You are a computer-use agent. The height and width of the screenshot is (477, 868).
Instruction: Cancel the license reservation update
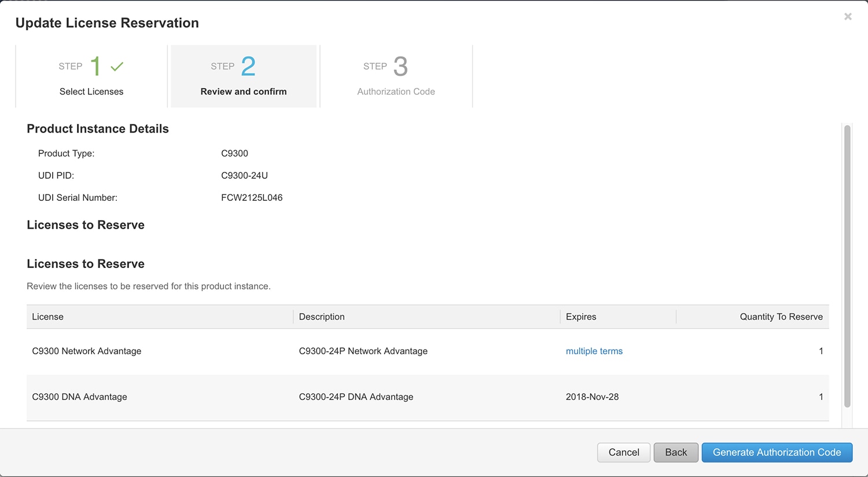624,452
